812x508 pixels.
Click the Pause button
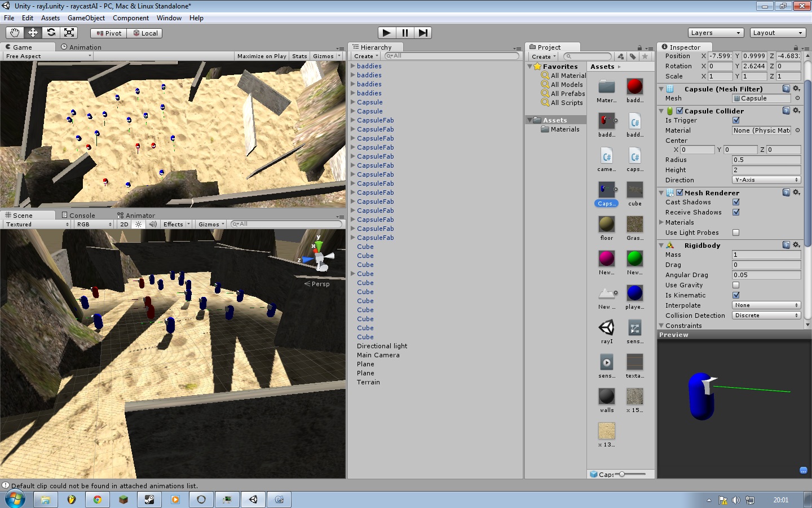(x=405, y=33)
